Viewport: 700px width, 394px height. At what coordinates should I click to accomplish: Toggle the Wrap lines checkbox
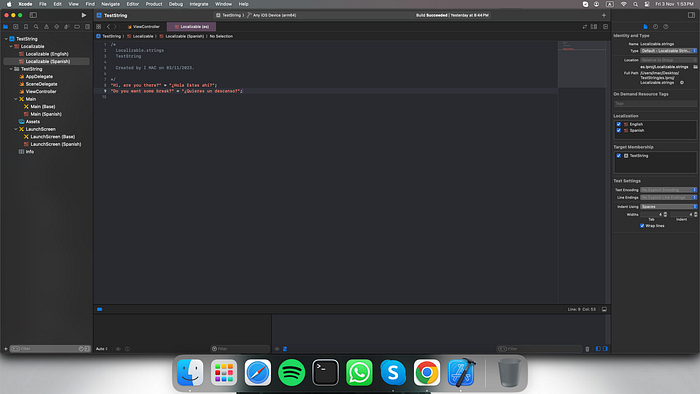(642, 226)
